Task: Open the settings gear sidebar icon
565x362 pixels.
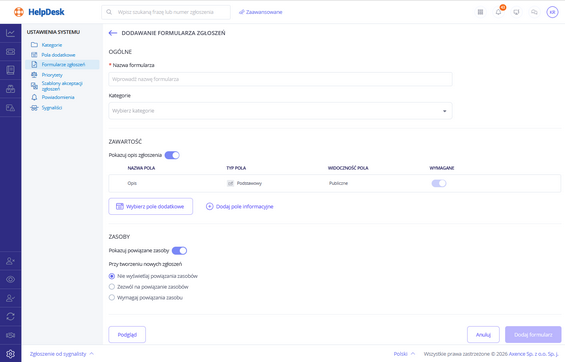Action: (10, 354)
